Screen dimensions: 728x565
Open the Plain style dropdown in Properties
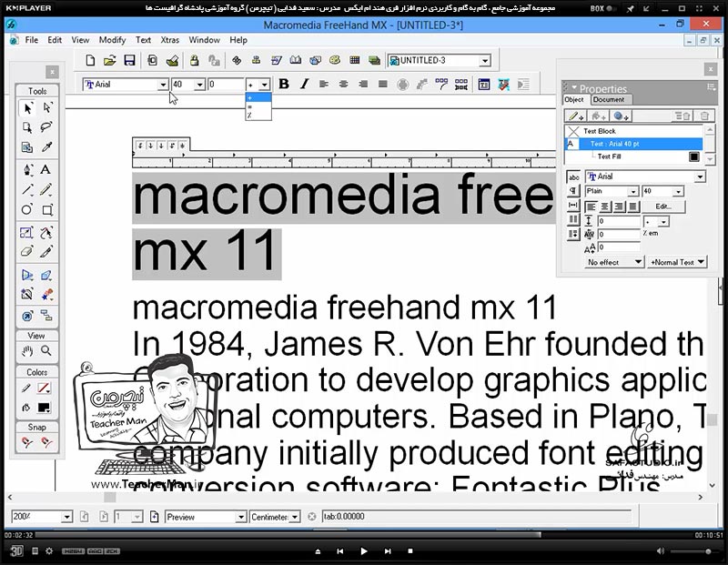[x=633, y=191]
